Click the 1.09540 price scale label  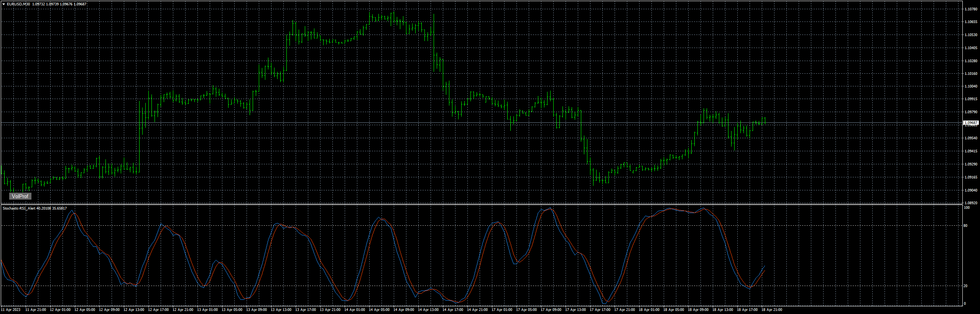click(971, 138)
